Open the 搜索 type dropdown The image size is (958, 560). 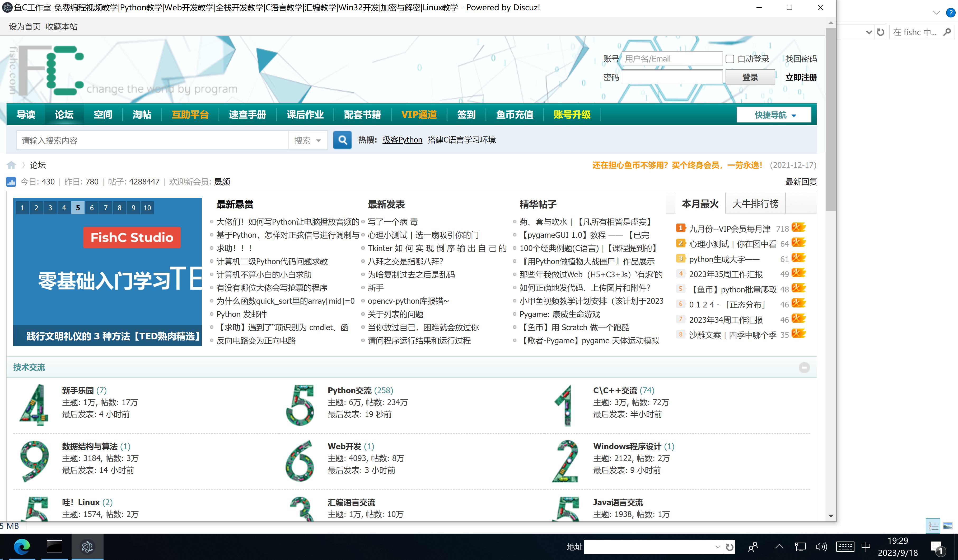click(307, 141)
